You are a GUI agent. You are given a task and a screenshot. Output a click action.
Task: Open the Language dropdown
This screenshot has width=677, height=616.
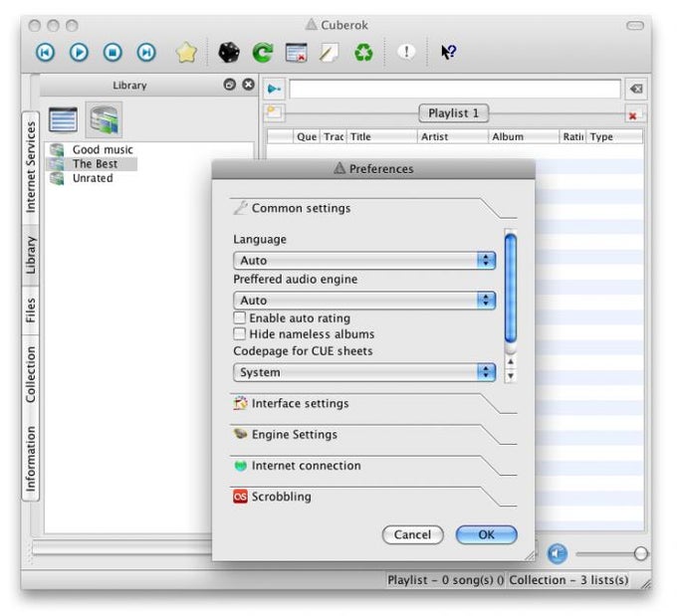pyautogui.click(x=364, y=261)
